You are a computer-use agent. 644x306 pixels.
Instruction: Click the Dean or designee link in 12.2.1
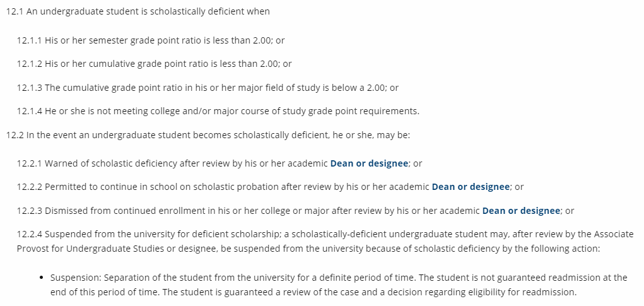pyautogui.click(x=369, y=163)
